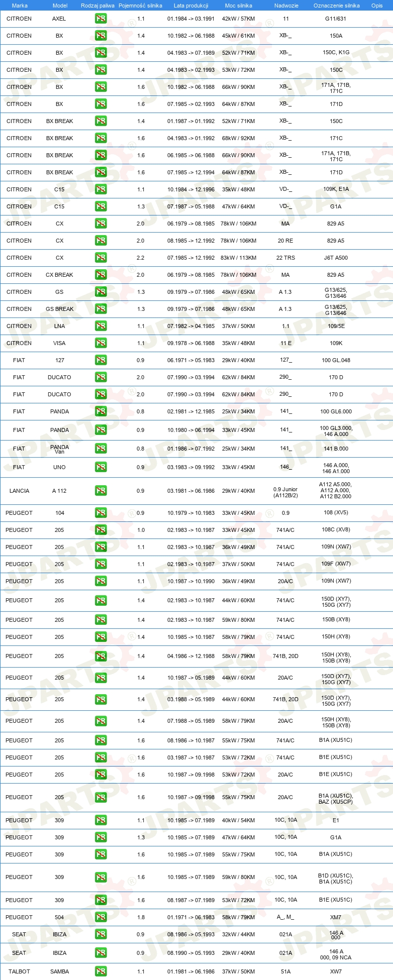Screen dimensions: 393x980
Task: Click the fuel icon for Peugeot 504
Action: 101,917
